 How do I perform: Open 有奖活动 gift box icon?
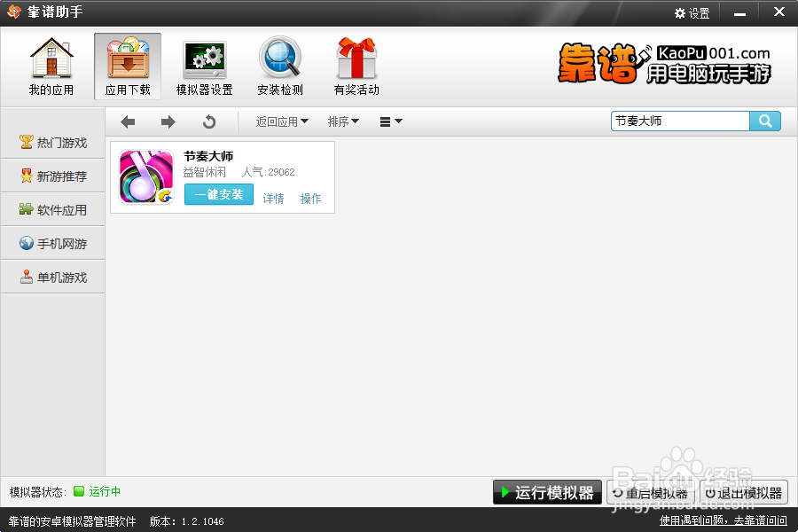[356, 66]
